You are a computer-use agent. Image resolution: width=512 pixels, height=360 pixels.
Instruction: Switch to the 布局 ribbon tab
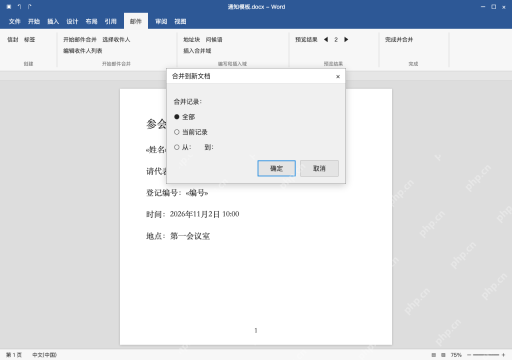coord(91,22)
